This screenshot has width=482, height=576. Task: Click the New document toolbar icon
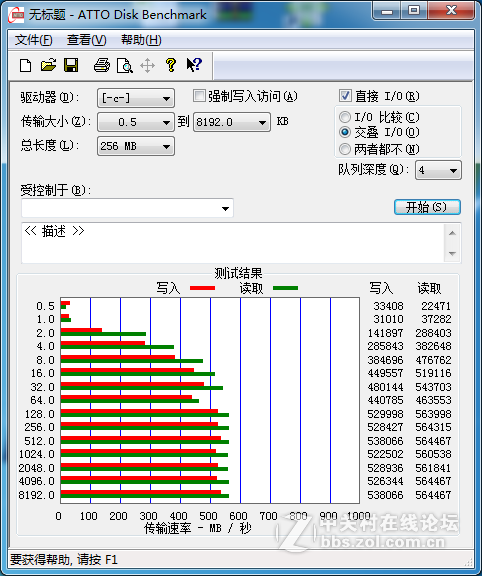25,65
